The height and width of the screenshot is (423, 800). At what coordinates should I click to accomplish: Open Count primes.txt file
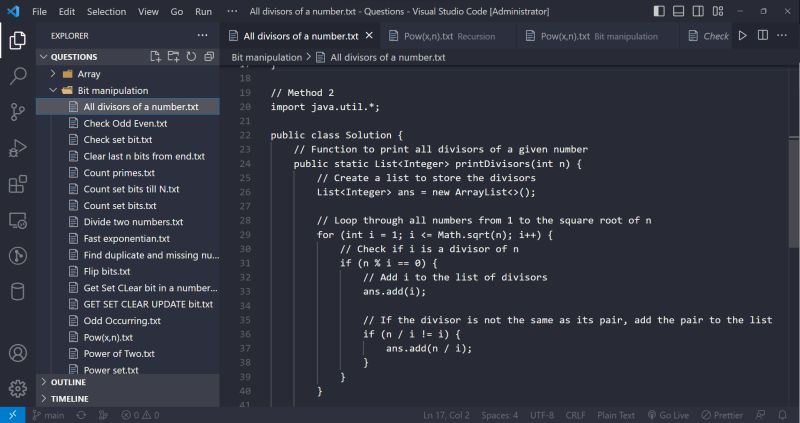(128, 172)
